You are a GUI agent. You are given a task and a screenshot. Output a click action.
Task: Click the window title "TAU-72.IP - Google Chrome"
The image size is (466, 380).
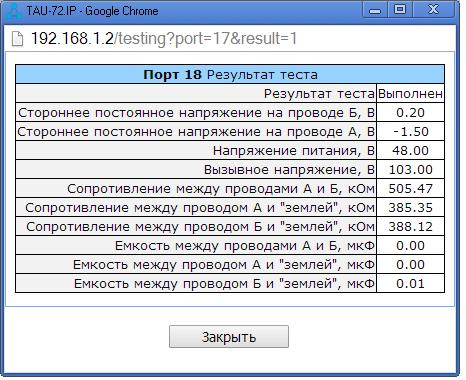pos(92,11)
